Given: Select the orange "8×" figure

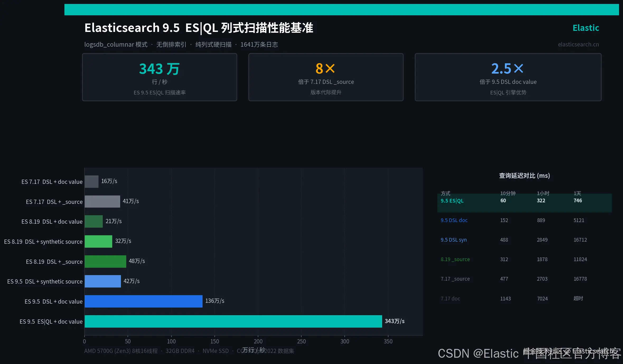Looking at the screenshot, I should [x=325, y=69].
